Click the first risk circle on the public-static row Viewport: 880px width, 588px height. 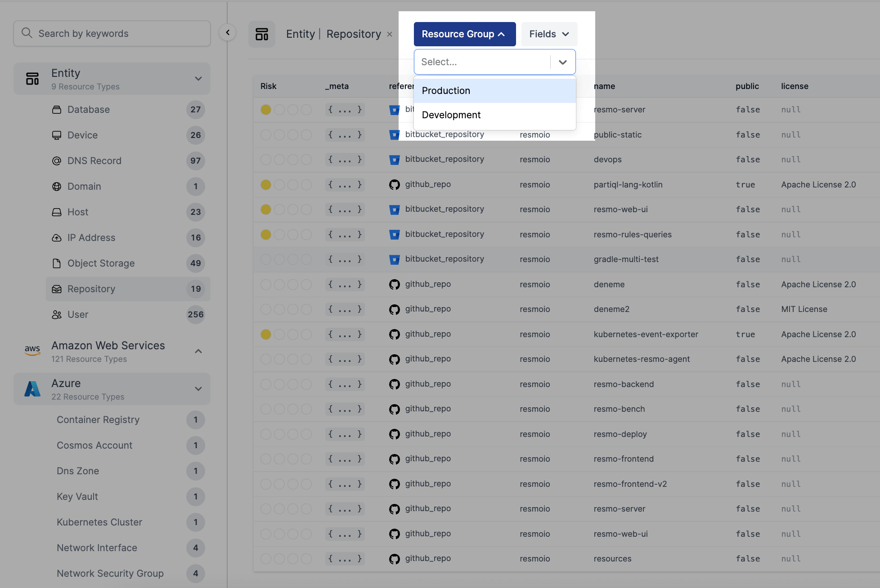coord(265,134)
